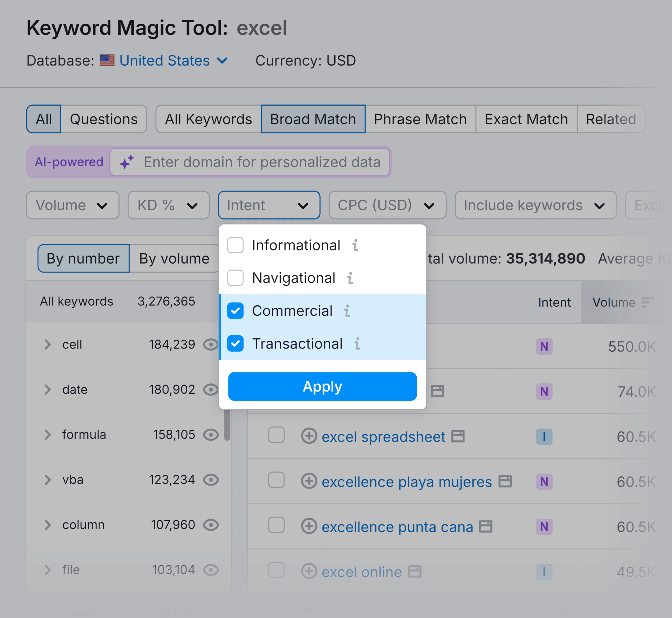Viewport: 672px width, 618px height.
Task: Click the keyword groups panel scrollbar
Action: [x=227, y=425]
